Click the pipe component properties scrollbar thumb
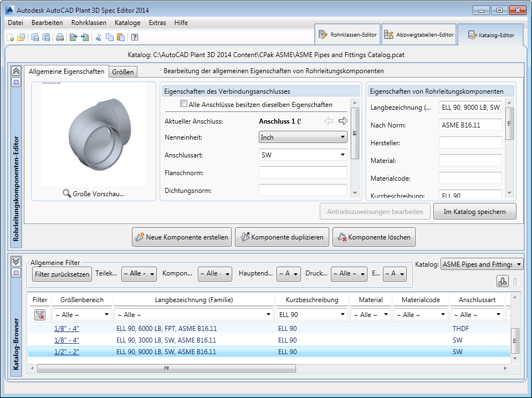This screenshot has width=532, height=398. click(509, 124)
